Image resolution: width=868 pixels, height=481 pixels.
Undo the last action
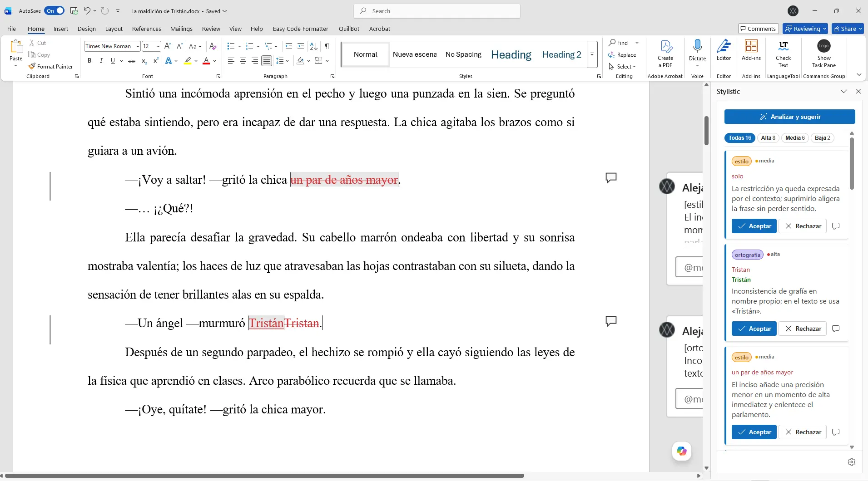pos(87,11)
